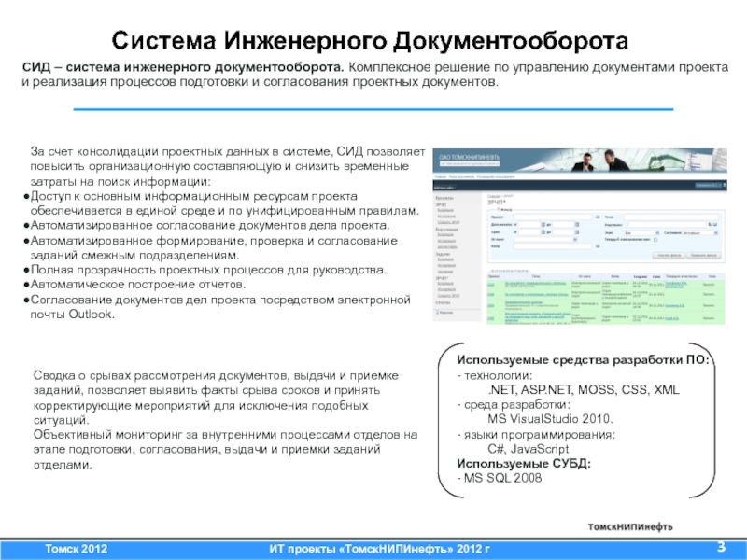747x560 pixels.
Task: Open the Главная top navigation item
Action: [439, 175]
